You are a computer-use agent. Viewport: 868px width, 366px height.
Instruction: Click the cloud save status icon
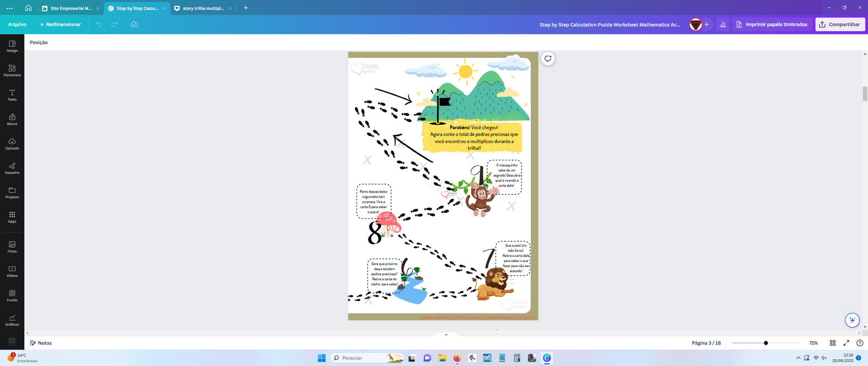click(134, 24)
